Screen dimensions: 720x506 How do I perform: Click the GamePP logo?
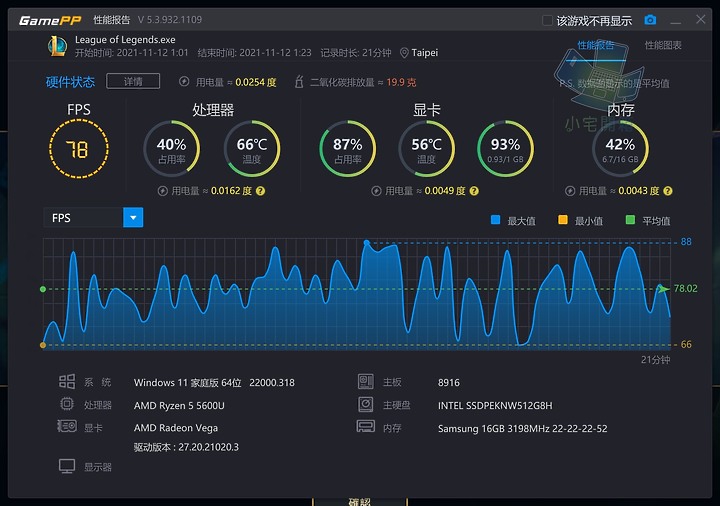point(50,20)
